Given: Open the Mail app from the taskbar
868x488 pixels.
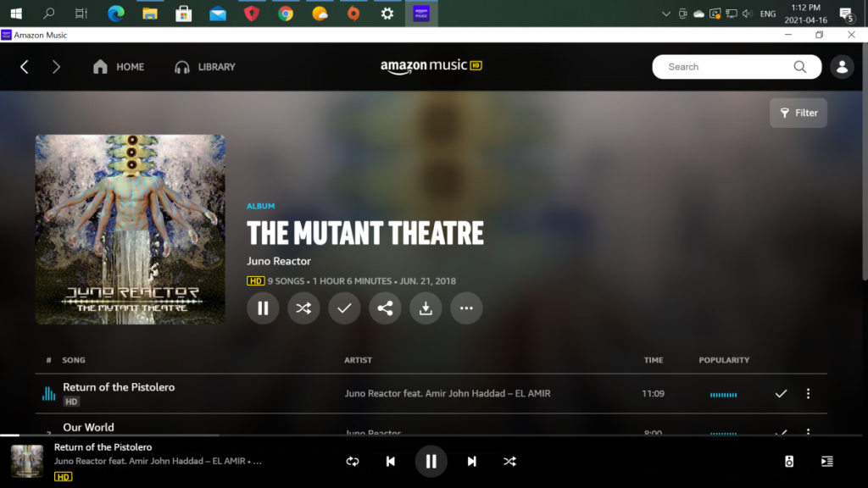Looking at the screenshot, I should [218, 14].
